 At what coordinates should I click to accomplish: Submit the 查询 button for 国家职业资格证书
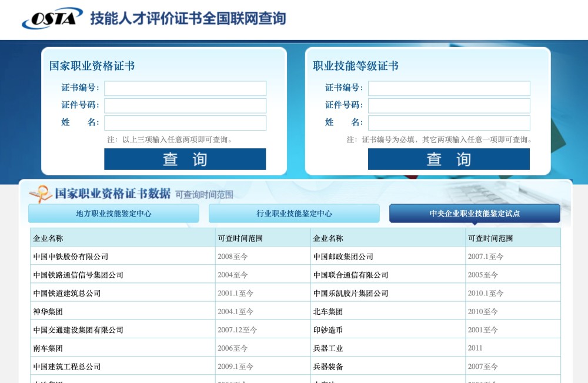point(185,159)
